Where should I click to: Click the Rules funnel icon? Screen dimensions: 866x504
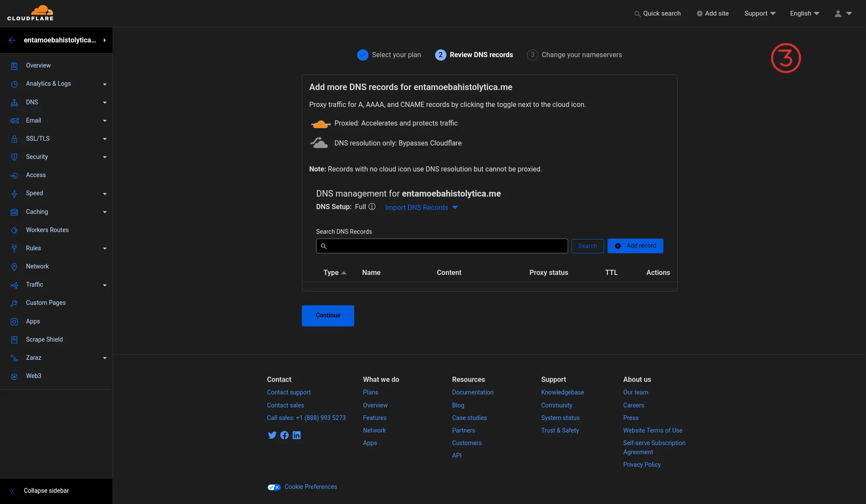click(x=14, y=249)
